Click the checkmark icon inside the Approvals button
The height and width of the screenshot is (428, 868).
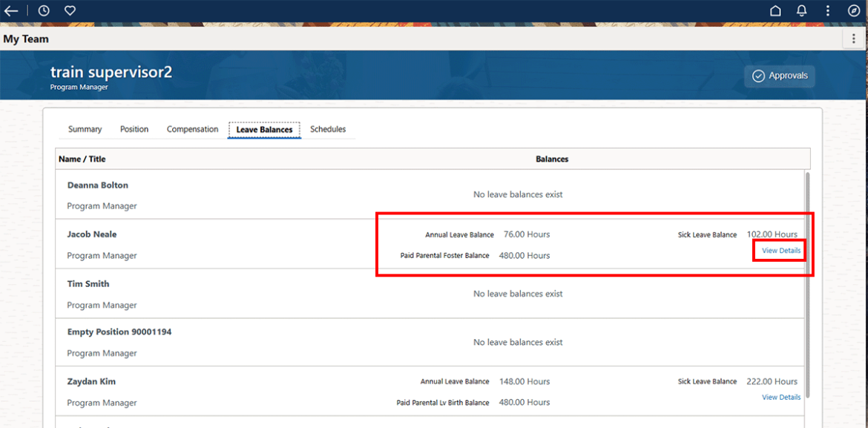click(x=758, y=75)
